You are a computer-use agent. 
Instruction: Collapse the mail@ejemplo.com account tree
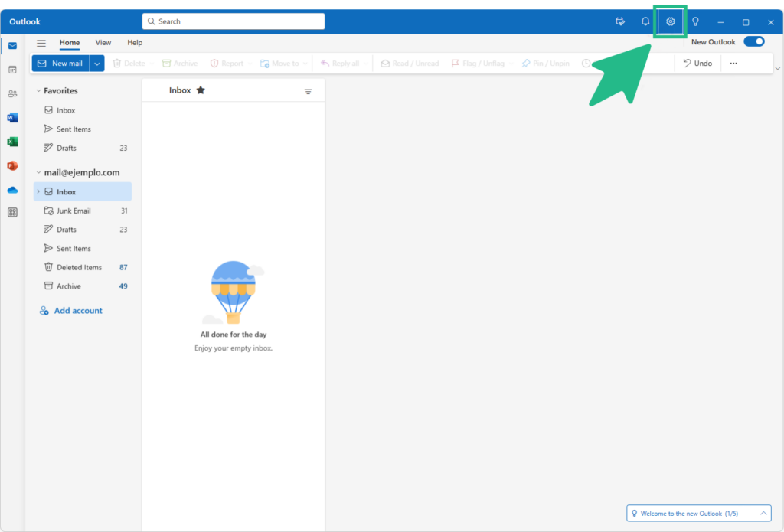pyautogui.click(x=38, y=173)
